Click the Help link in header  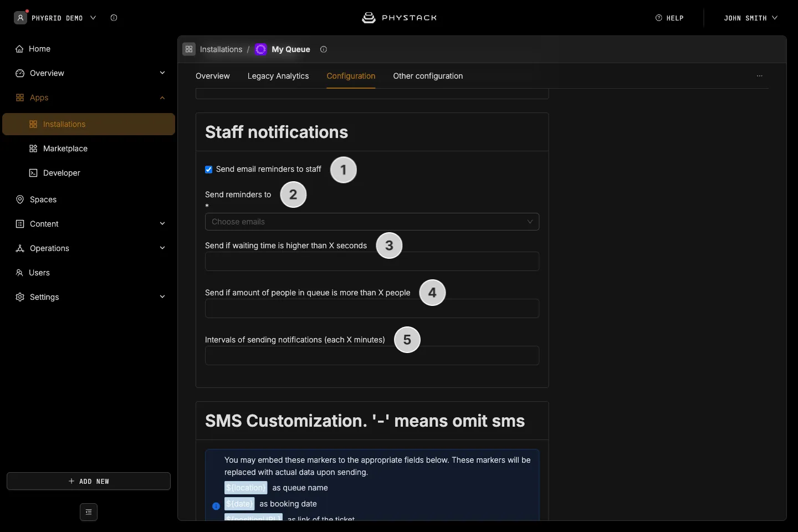tap(669, 18)
